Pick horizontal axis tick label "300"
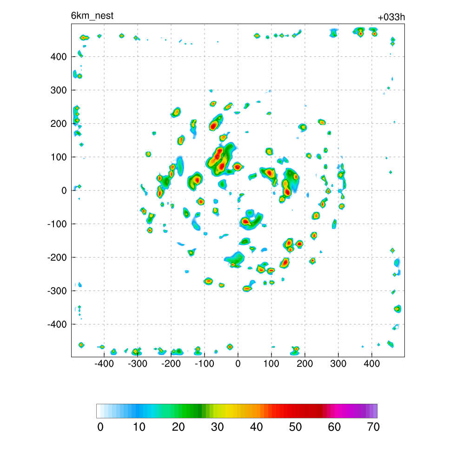The height and width of the screenshot is (476, 476). [338, 364]
